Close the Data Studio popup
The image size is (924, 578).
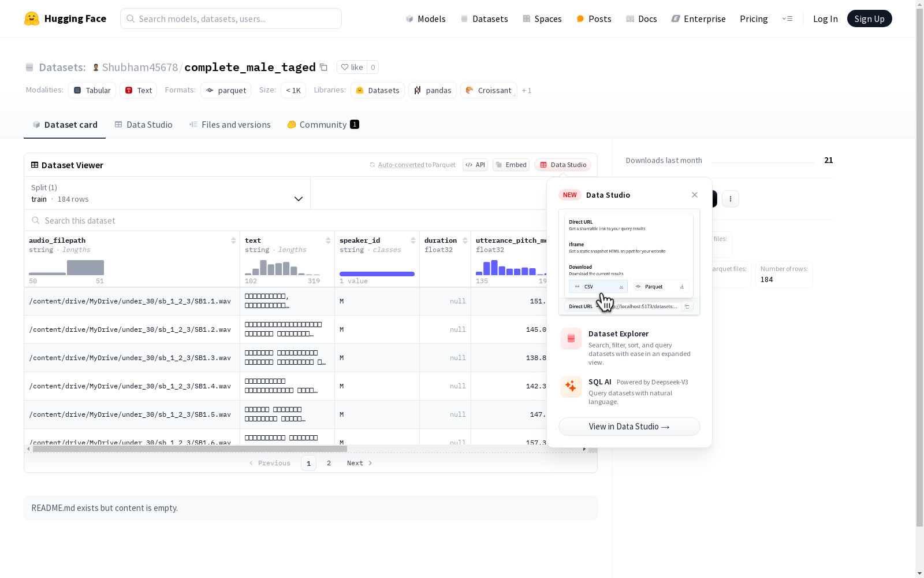point(695,195)
